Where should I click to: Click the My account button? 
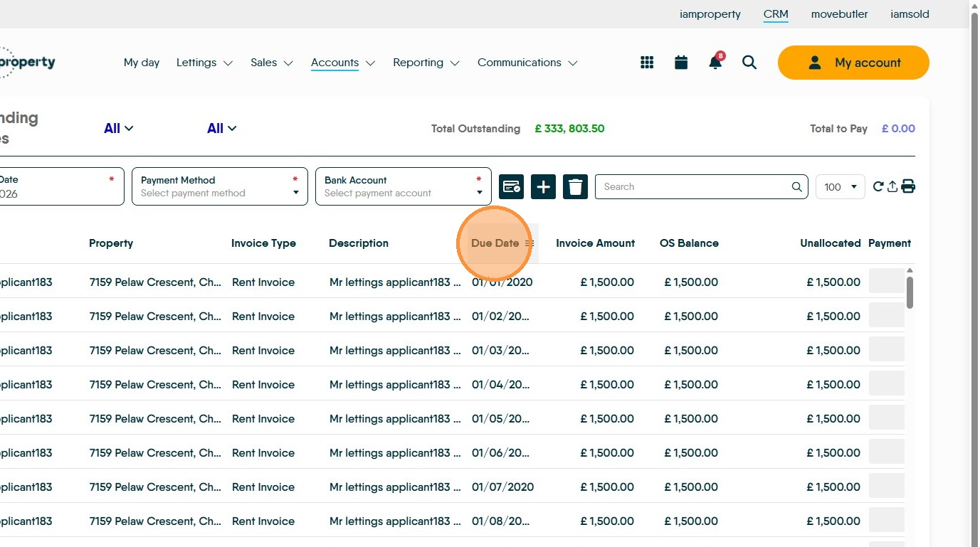click(853, 63)
